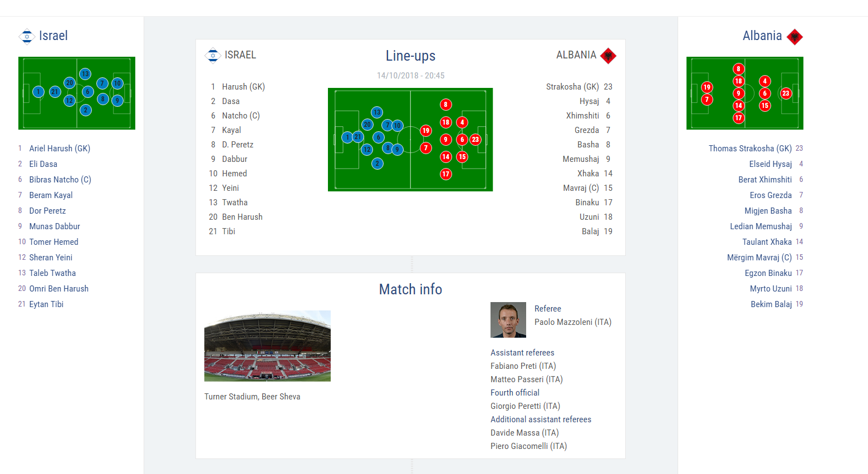Open Albania formation pitch thumbnail in sidebar

pyautogui.click(x=745, y=93)
